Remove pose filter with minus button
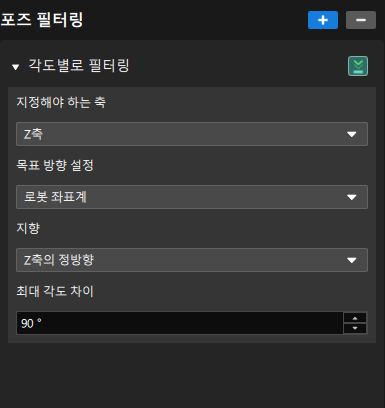The height and width of the screenshot is (408, 385). (361, 20)
